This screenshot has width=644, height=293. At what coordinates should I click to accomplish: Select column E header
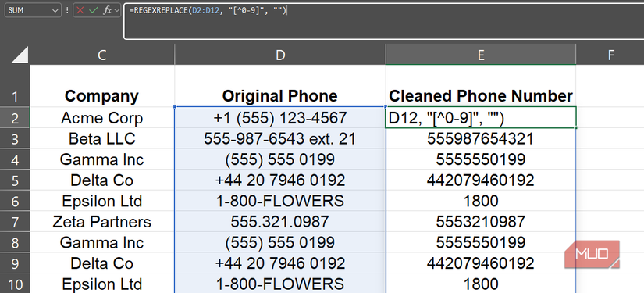481,54
